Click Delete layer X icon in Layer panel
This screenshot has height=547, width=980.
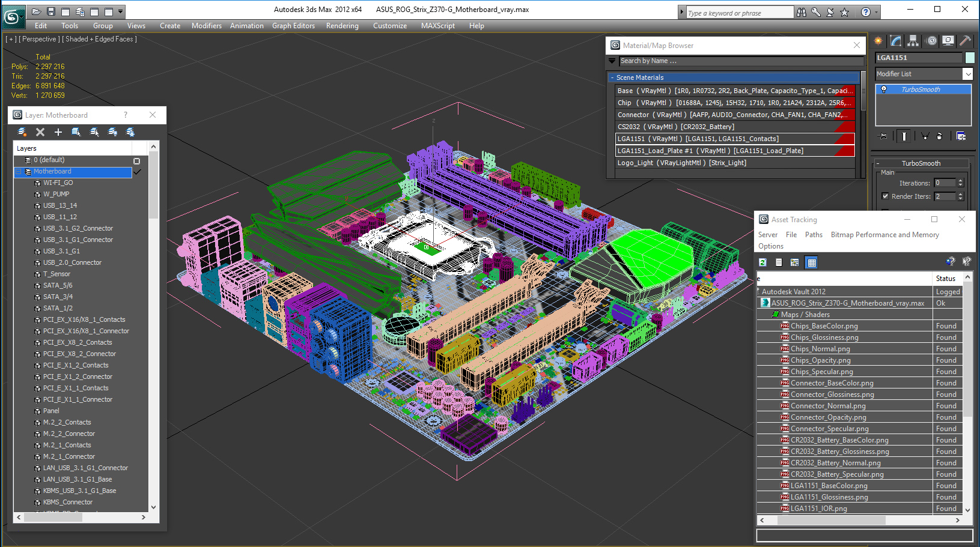(x=40, y=132)
